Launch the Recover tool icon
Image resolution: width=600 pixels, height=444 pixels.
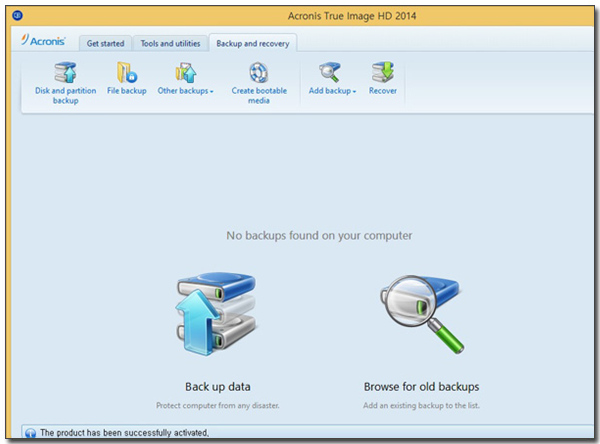(382, 72)
